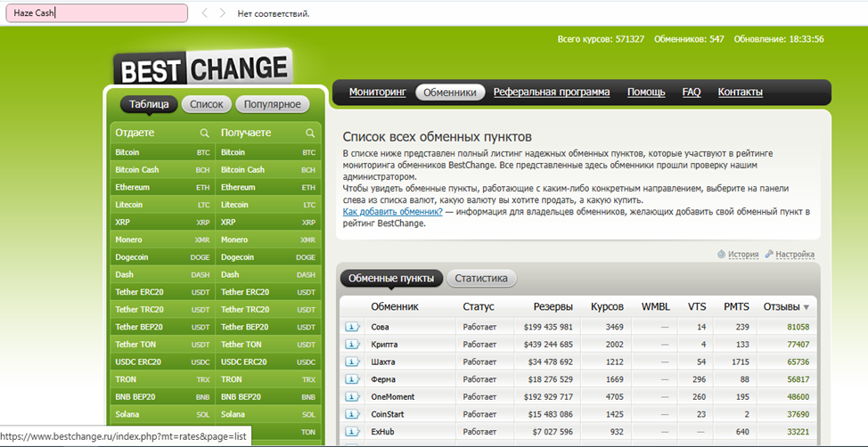The height and width of the screenshot is (447, 868).
Task: Open info icon for Шахта exchanger
Action: (353, 362)
